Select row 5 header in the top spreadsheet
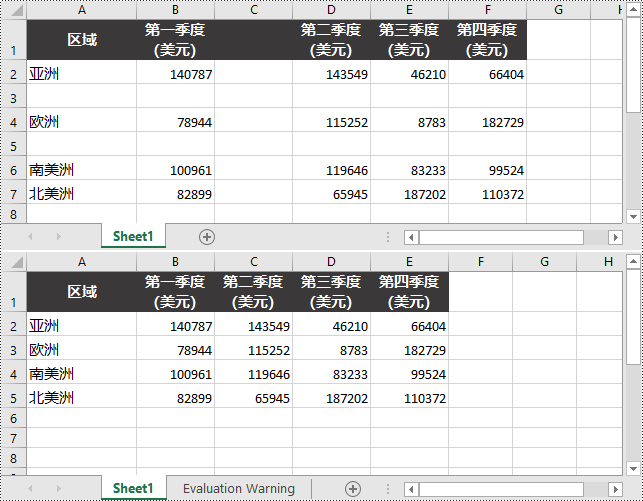The height and width of the screenshot is (501, 643). [14, 146]
